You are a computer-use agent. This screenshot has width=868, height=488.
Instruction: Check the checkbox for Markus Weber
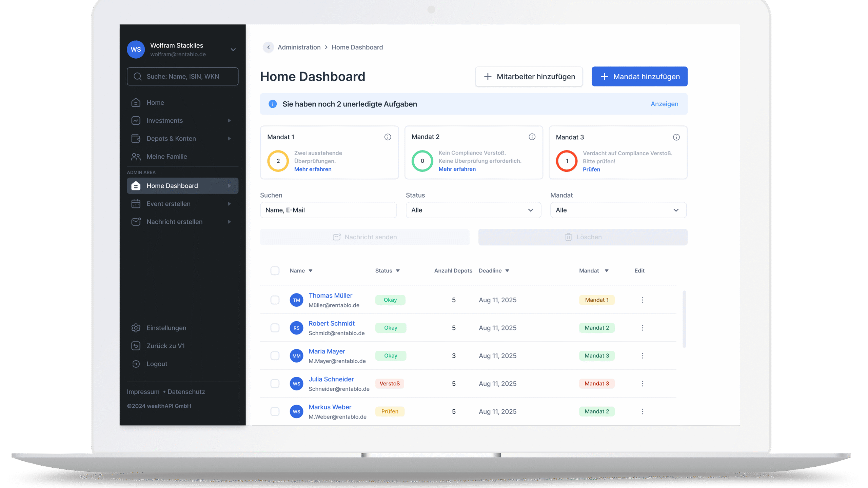click(x=275, y=411)
